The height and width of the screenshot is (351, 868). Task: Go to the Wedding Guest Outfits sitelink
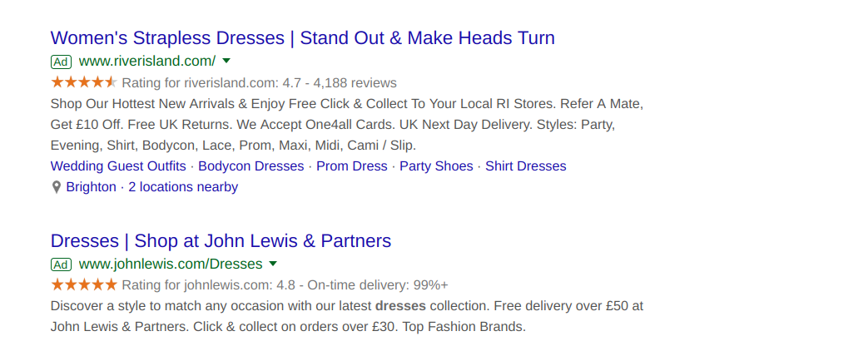tap(118, 166)
